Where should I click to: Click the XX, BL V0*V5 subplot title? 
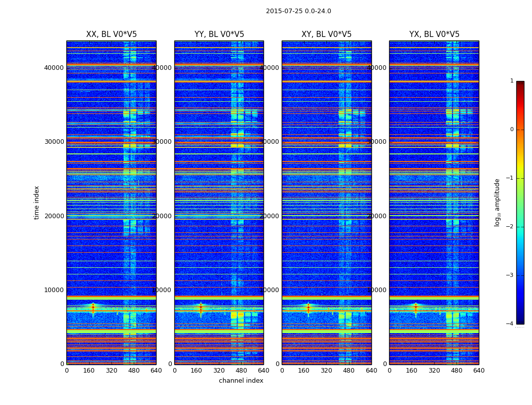[111, 34]
